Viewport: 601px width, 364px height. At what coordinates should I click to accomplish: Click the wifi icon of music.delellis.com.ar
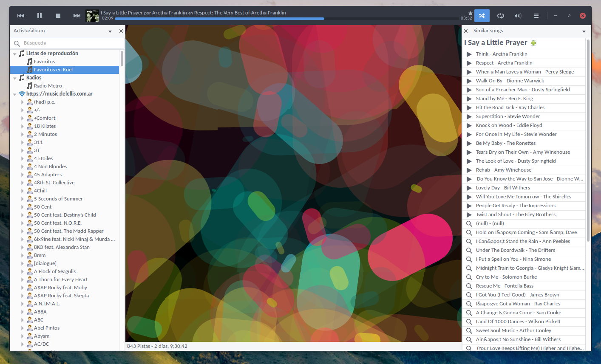click(22, 94)
